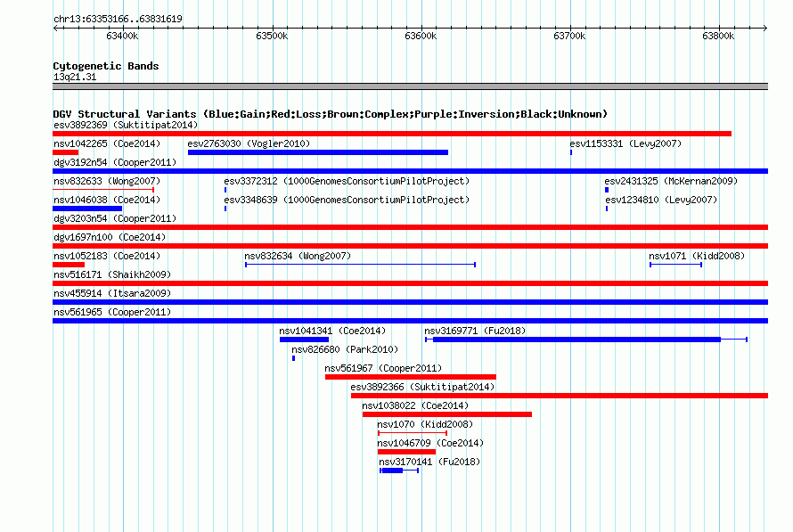793x532 pixels.
Task: Select the 13q21.31 band label
Action: (x=75, y=77)
